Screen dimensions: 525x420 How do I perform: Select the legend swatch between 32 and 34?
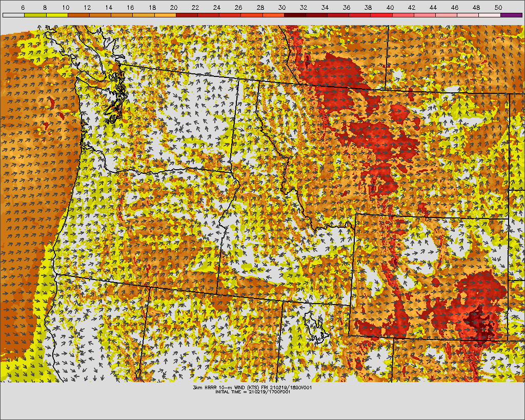(x=317, y=15)
